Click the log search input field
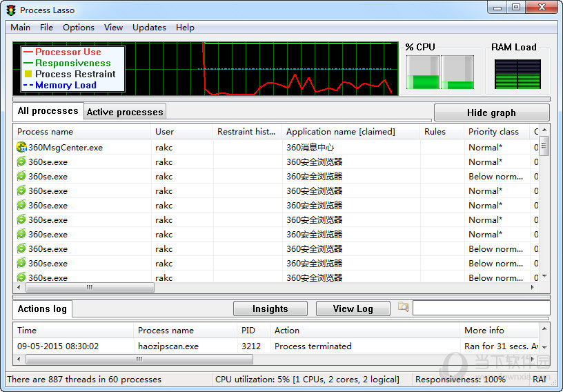The width and height of the screenshot is (563, 392). coord(481,308)
